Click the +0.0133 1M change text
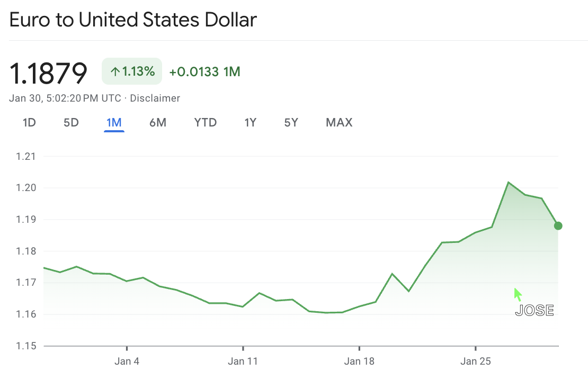 coord(204,72)
